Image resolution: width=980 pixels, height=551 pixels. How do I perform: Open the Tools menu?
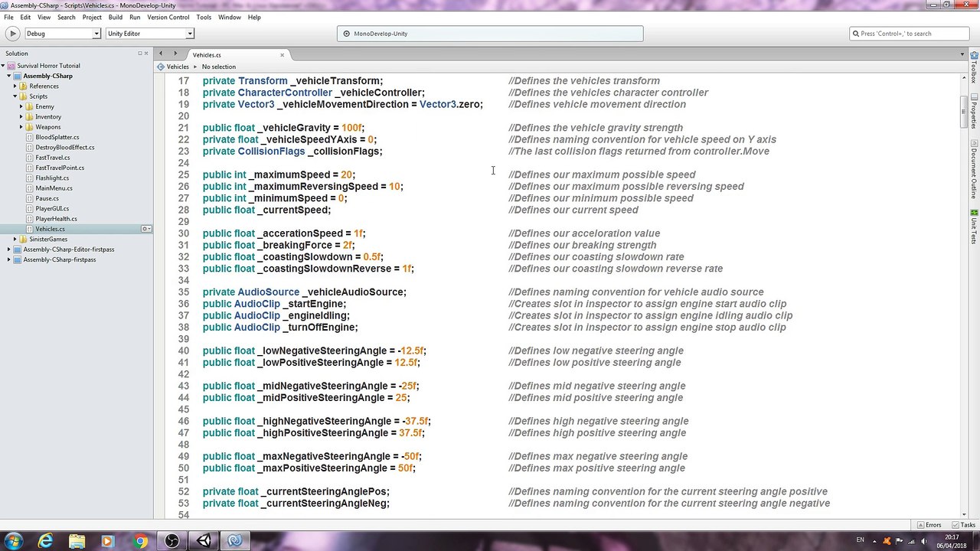204,17
